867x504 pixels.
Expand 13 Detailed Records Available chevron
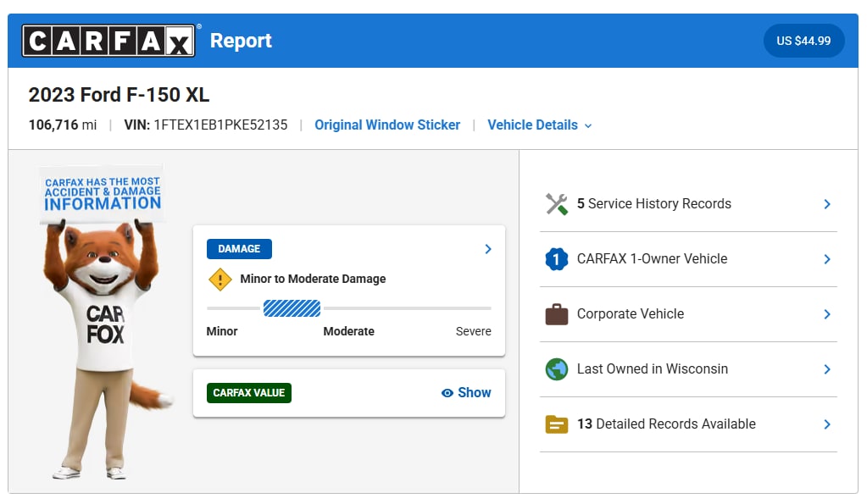coord(826,424)
